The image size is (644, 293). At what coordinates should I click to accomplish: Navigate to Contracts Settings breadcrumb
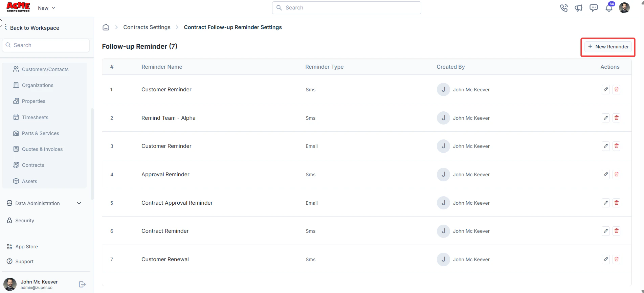tap(147, 27)
